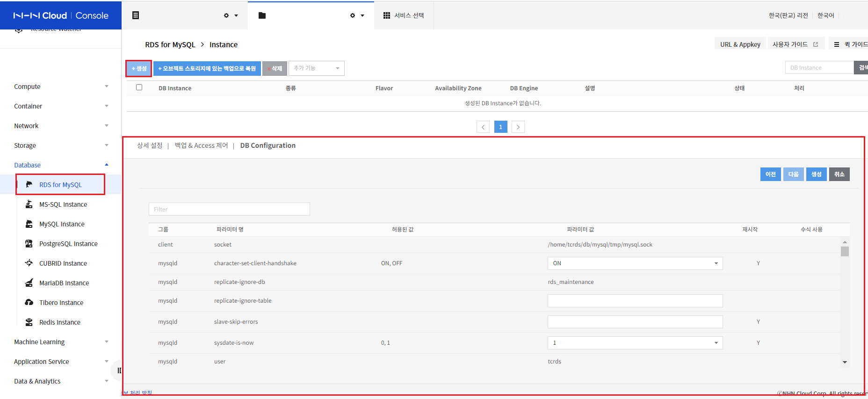
Task: Click parameter list scrollbar thumb
Action: pyautogui.click(x=845, y=251)
